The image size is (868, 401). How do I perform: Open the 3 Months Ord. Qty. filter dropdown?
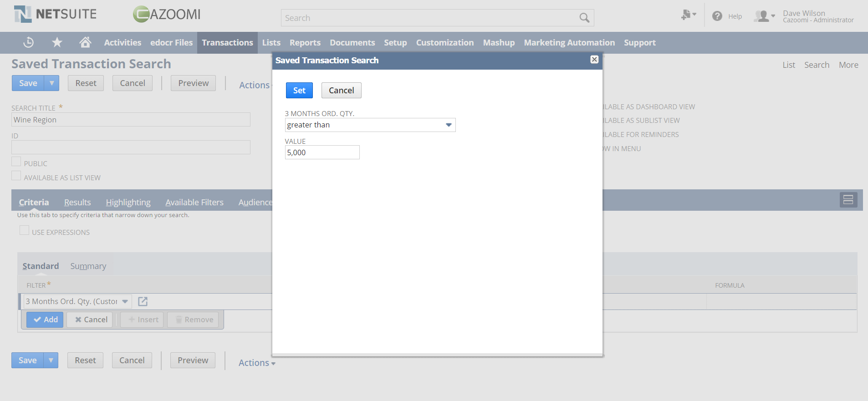[x=125, y=301]
